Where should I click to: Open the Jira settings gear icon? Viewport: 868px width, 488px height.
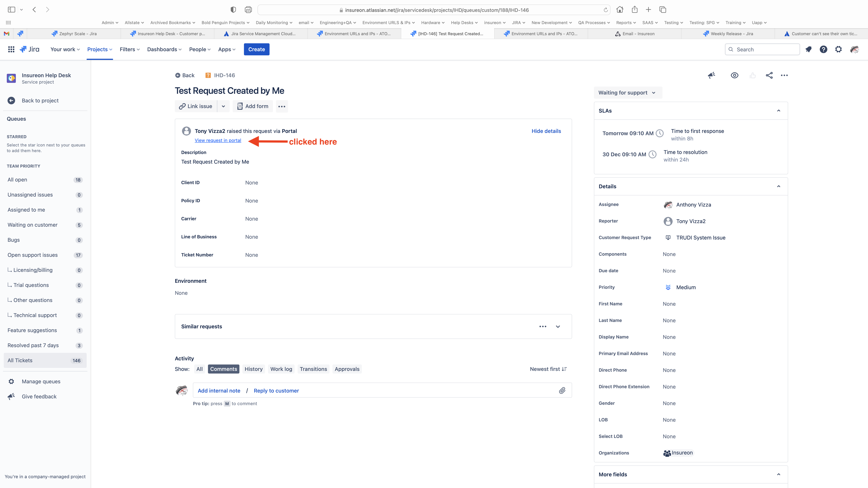(838, 50)
